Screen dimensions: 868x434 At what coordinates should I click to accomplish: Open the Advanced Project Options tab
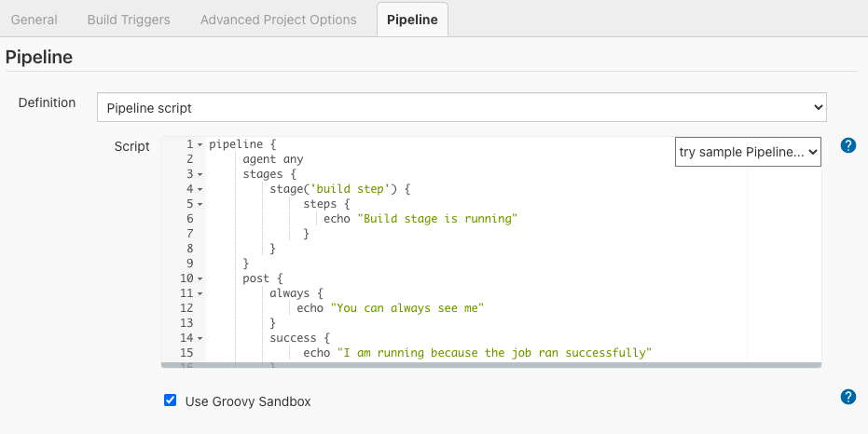pyautogui.click(x=278, y=20)
